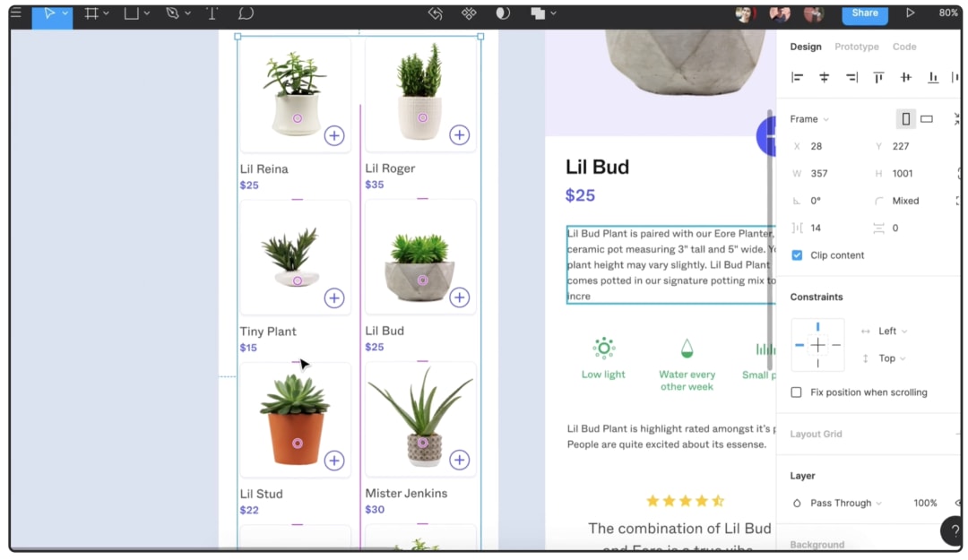This screenshot has width=968, height=560.
Task: Select the Move tool arrow
Action: 48,13
